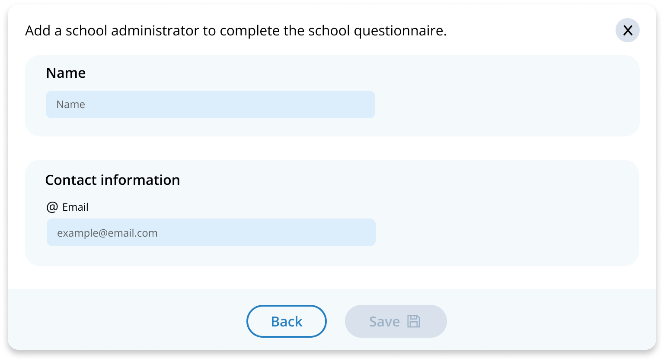Focus the example@email.com input field
The height and width of the screenshot is (361, 664).
tap(211, 232)
